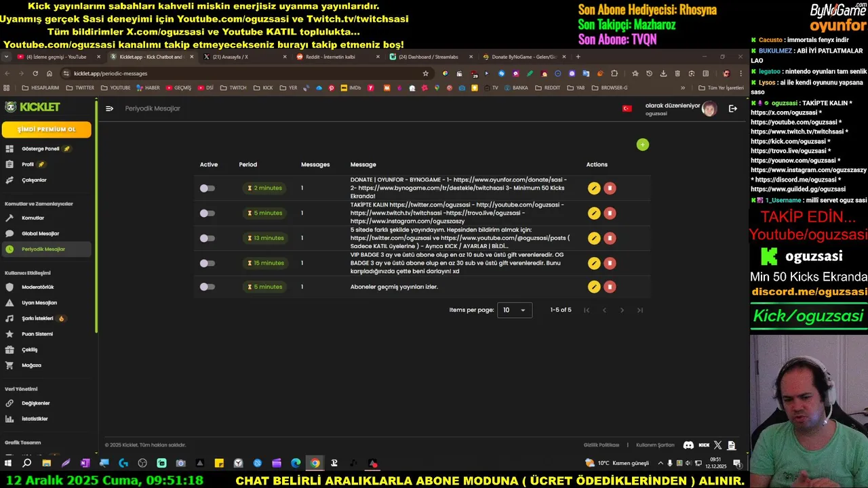Open Şarkı İstekleri in the sidebar
This screenshot has width=868, height=488.
46,318
